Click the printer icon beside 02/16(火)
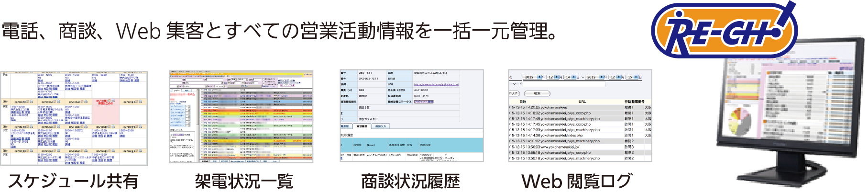 59,127
